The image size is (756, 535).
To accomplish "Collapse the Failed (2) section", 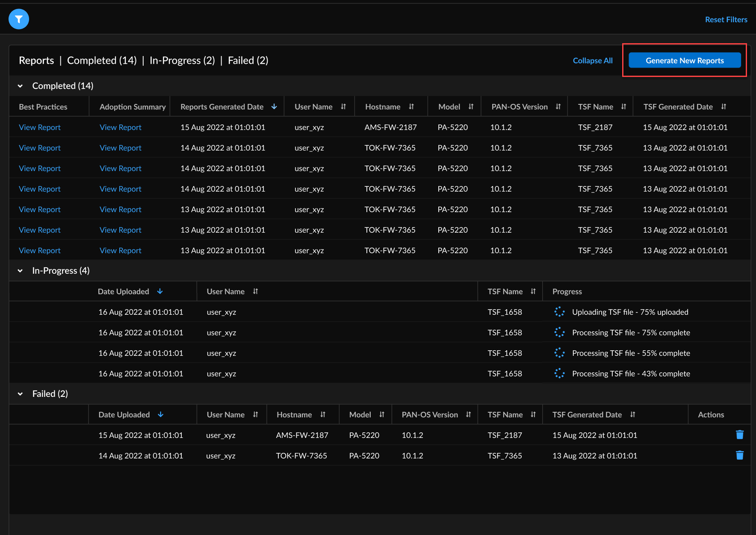I will tap(20, 393).
